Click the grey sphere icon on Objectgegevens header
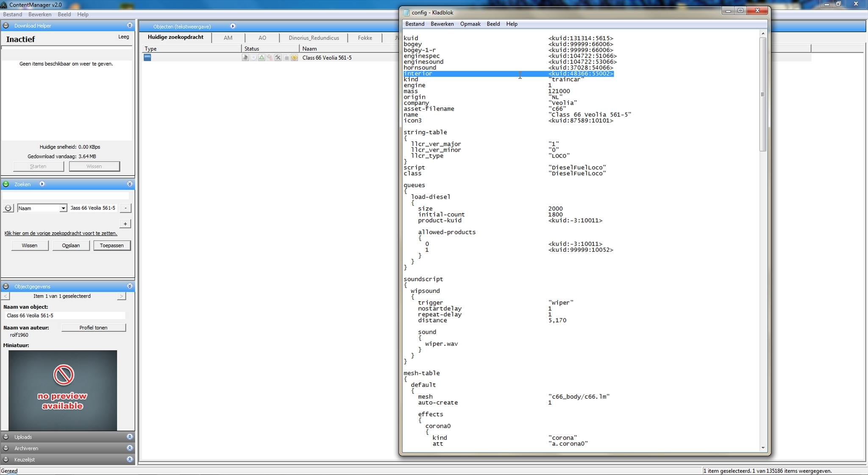The width and height of the screenshot is (868, 475). click(x=6, y=286)
